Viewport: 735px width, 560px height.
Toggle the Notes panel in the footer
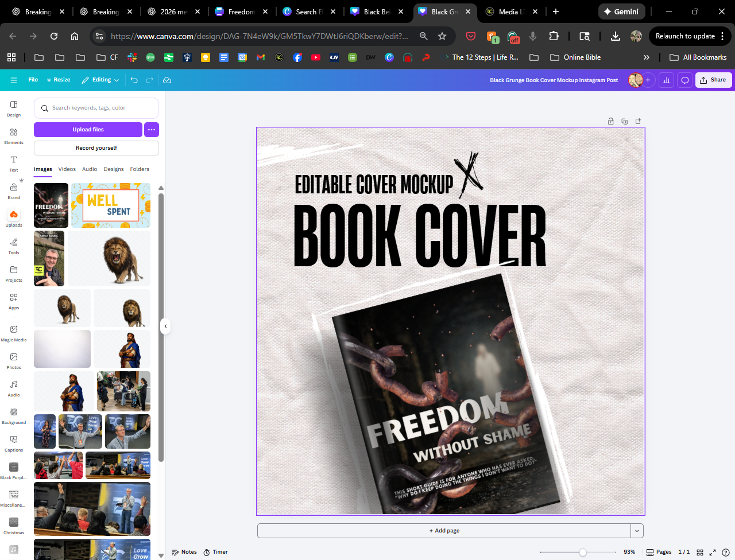[x=184, y=552]
